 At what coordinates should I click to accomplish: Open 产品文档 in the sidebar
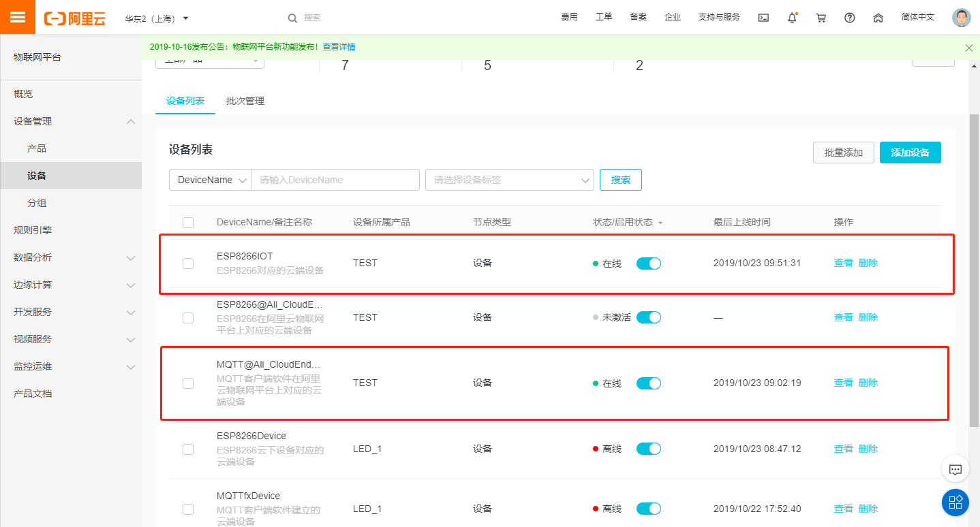[33, 394]
